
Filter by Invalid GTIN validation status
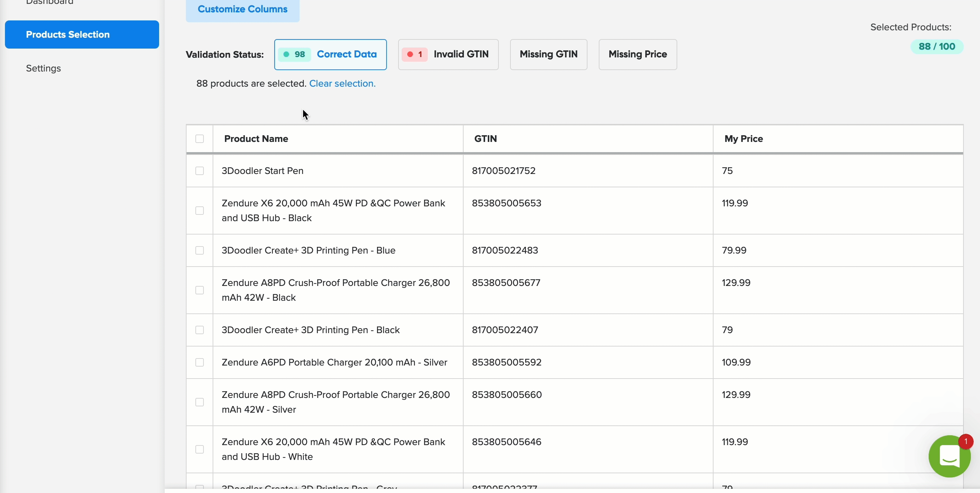tap(448, 55)
